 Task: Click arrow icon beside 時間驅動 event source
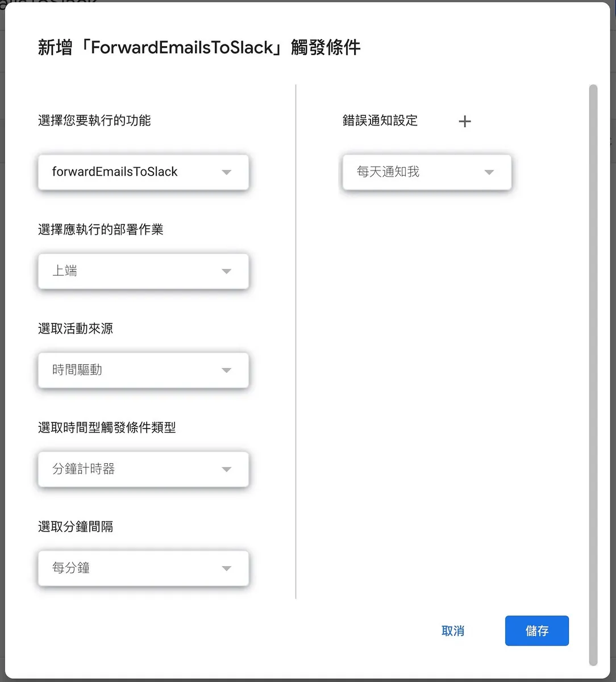click(226, 370)
